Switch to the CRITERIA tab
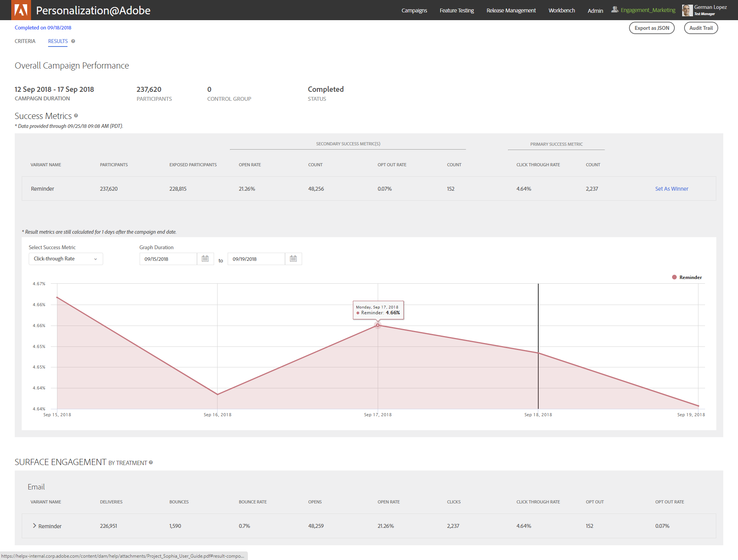Screen dimensions: 738x560 [x=25, y=41]
